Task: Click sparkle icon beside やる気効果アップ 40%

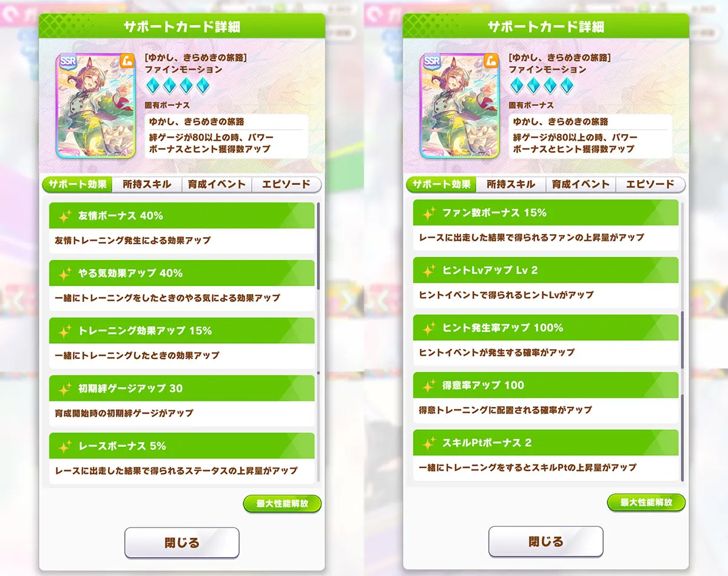Action: tap(65, 273)
